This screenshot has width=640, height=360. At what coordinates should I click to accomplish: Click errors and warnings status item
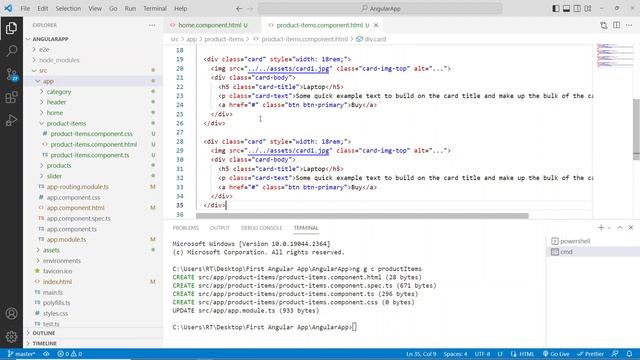point(69,354)
